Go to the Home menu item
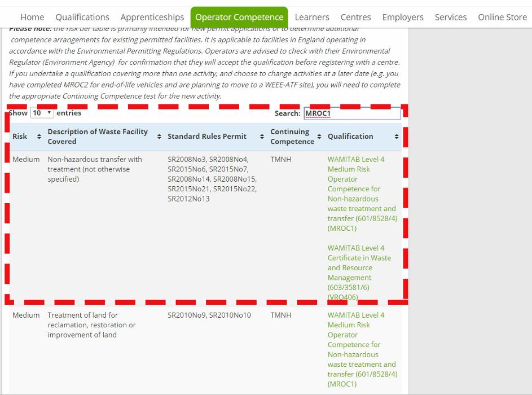The width and height of the screenshot is (532, 395). [x=32, y=17]
